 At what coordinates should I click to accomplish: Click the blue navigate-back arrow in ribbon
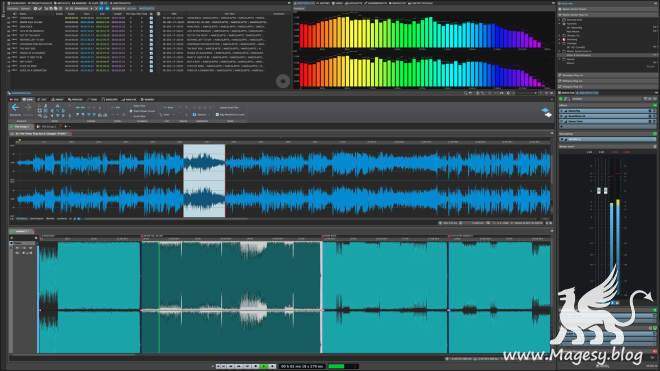pos(15,107)
